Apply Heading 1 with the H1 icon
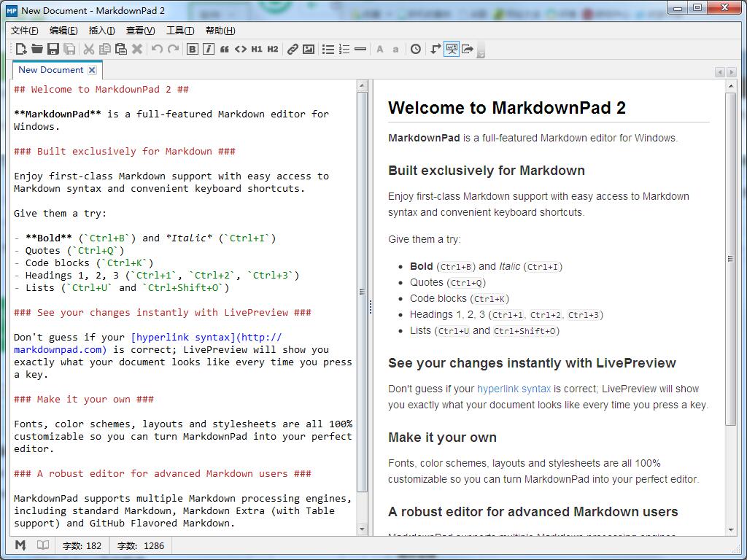Screen dimensions: 747x560 [x=255, y=49]
